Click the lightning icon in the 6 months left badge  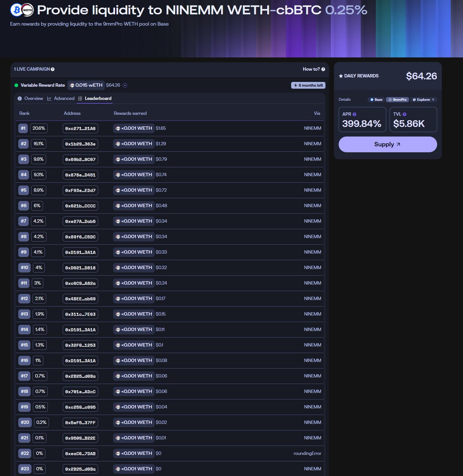tap(295, 85)
